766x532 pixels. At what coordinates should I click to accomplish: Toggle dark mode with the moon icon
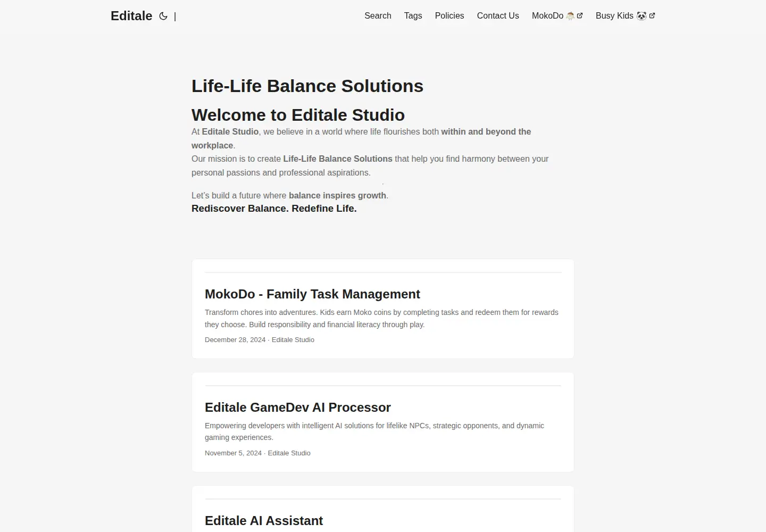click(x=163, y=16)
